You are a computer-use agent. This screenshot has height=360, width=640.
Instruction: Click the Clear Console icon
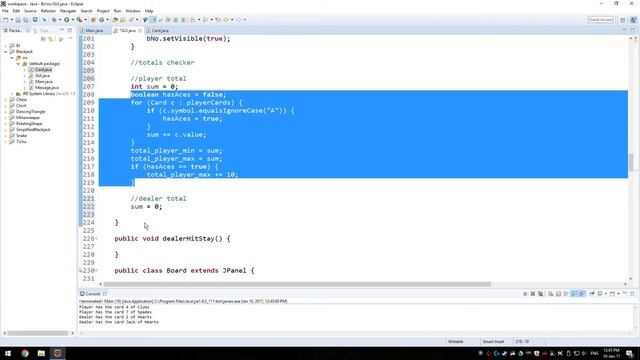pos(551,293)
